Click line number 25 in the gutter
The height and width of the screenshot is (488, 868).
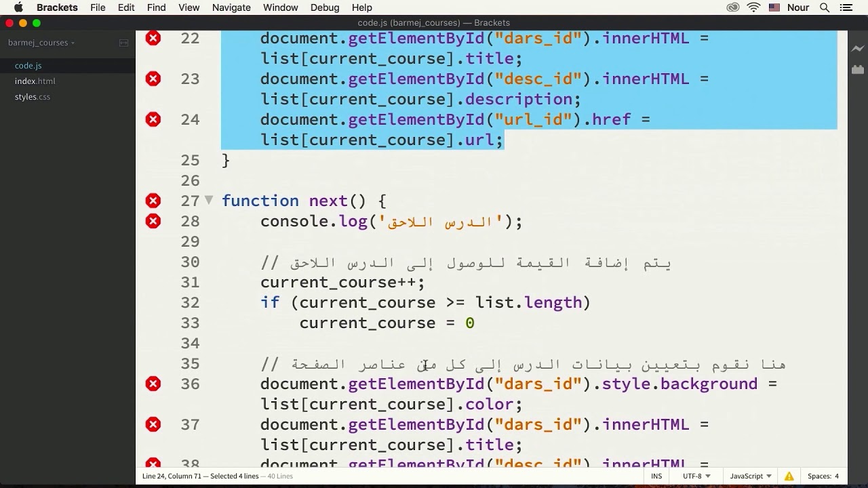point(191,160)
